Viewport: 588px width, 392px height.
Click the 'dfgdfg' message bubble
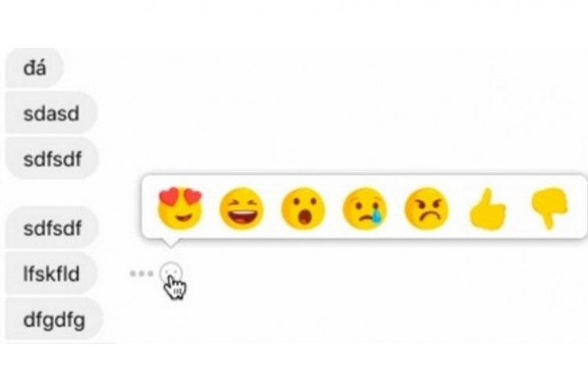[x=54, y=320]
